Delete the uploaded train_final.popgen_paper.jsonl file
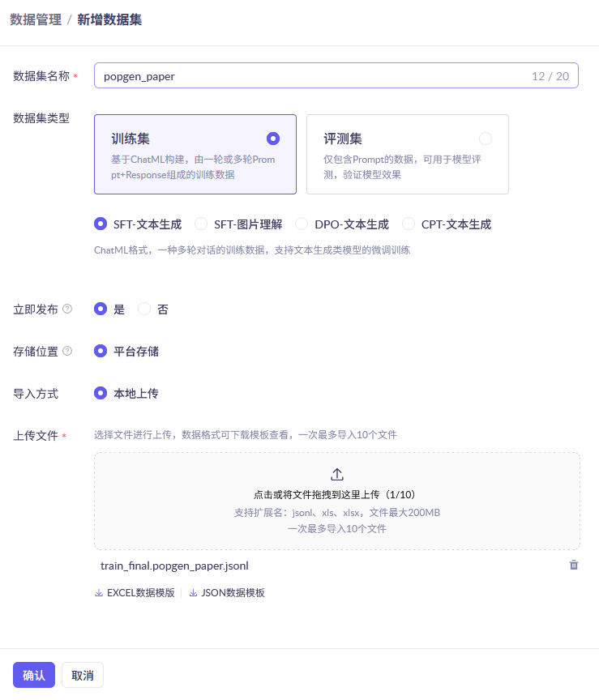599x700 pixels. [x=574, y=565]
